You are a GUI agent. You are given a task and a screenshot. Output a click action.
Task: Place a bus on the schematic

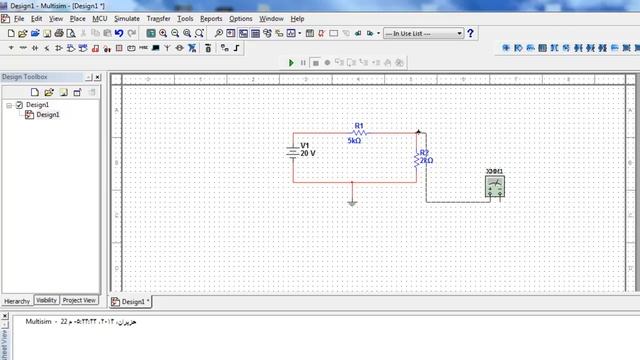[x=237, y=48]
